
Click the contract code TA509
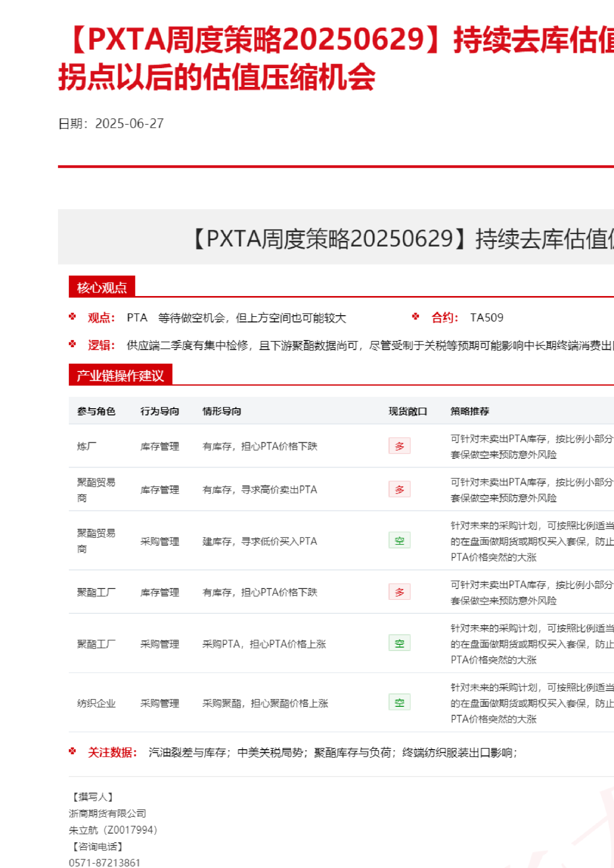tap(486, 318)
